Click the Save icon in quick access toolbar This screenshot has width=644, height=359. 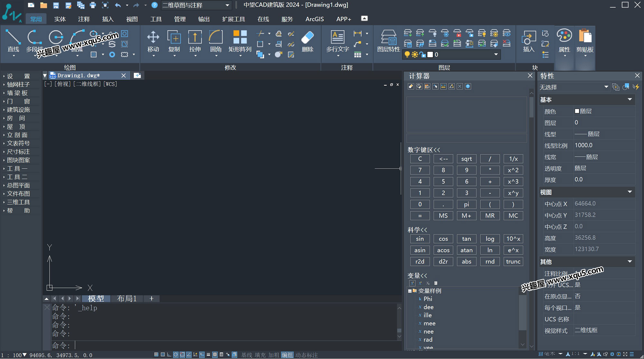tap(56, 5)
